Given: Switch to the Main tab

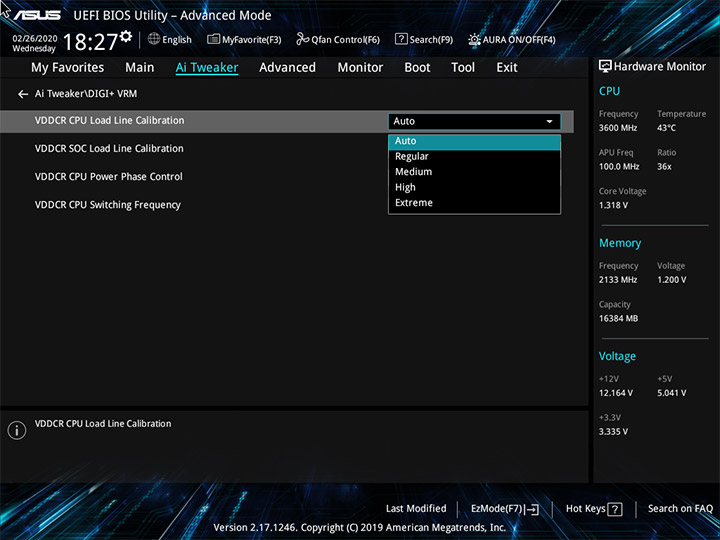Looking at the screenshot, I should click(x=140, y=68).
